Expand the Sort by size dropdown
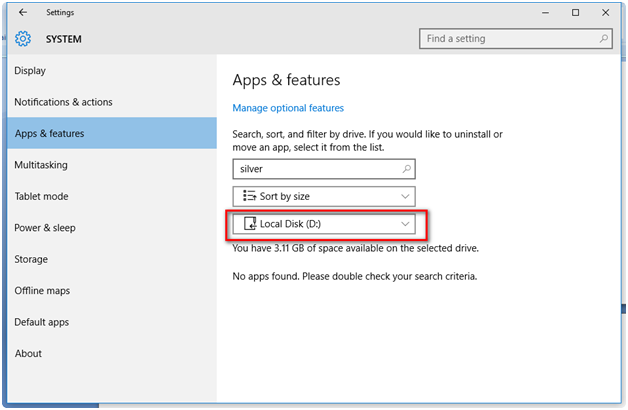The image size is (628, 410). click(404, 196)
